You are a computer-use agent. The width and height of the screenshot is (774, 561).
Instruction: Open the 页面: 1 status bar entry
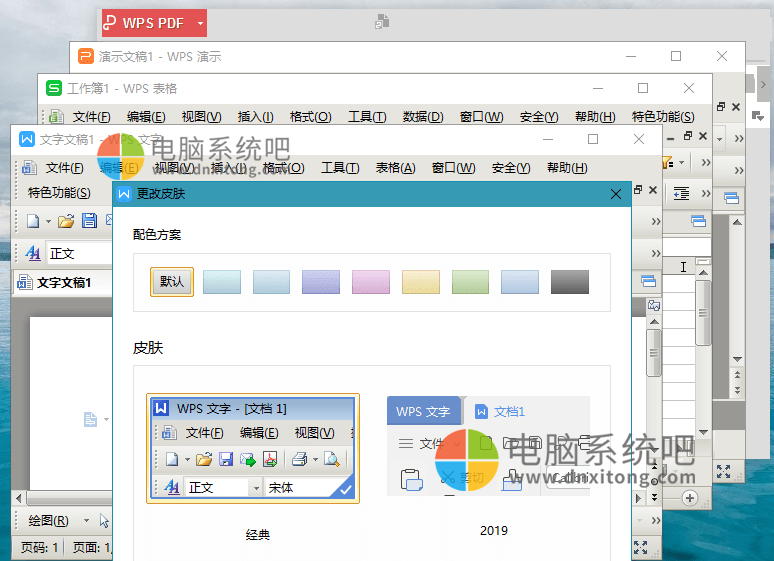pos(92,547)
